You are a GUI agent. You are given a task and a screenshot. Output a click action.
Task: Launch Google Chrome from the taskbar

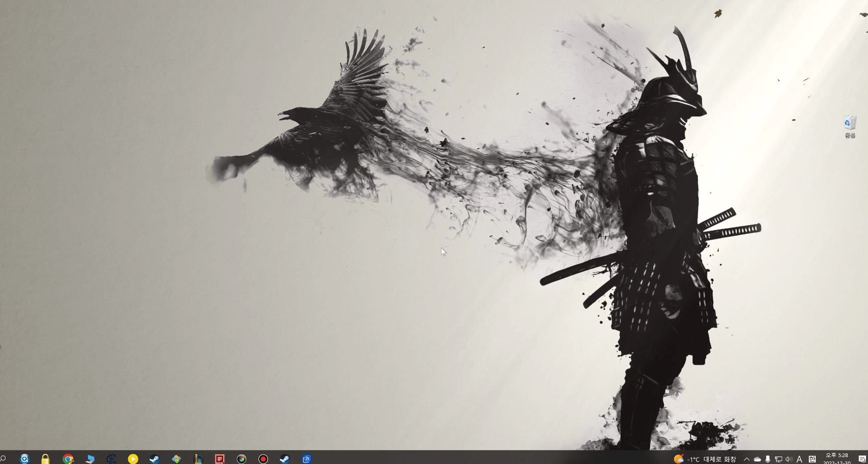click(x=68, y=459)
